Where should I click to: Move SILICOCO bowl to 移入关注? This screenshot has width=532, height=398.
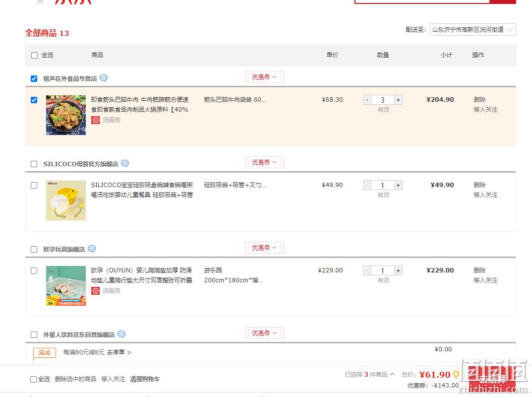click(x=485, y=195)
